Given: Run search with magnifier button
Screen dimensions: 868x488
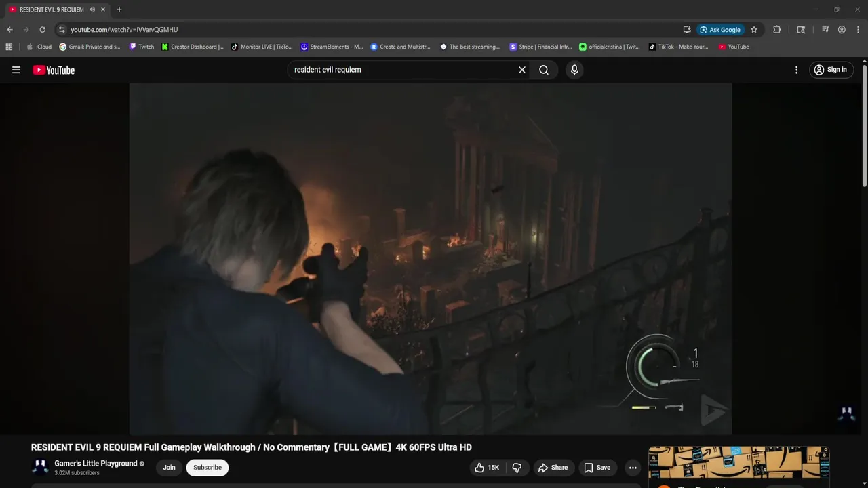Looking at the screenshot, I should [x=544, y=70].
